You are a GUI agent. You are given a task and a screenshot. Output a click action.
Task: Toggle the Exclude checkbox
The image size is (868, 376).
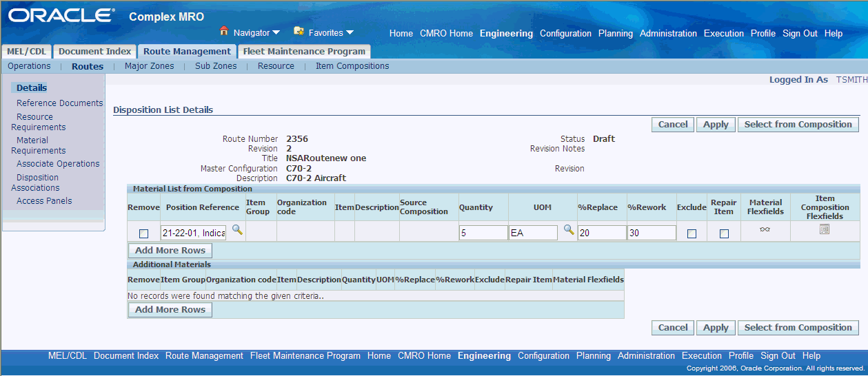click(x=692, y=233)
